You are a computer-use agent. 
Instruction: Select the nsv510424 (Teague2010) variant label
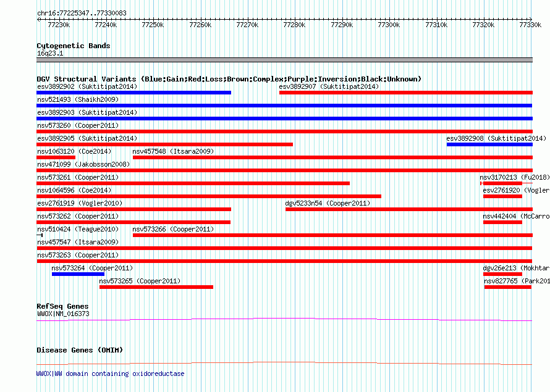click(x=77, y=229)
